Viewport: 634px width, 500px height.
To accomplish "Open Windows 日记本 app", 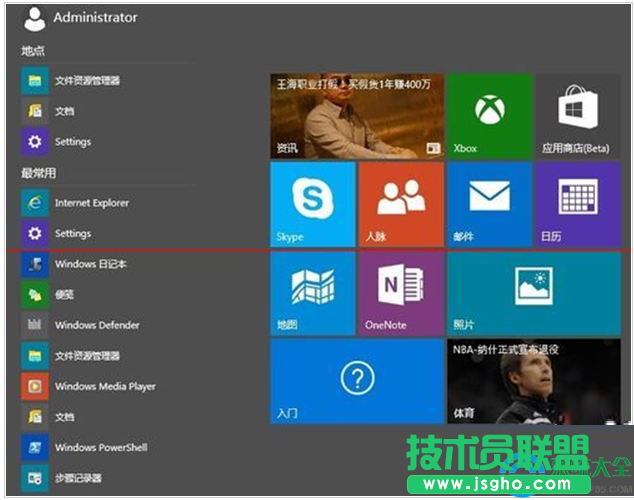I will click(x=74, y=264).
